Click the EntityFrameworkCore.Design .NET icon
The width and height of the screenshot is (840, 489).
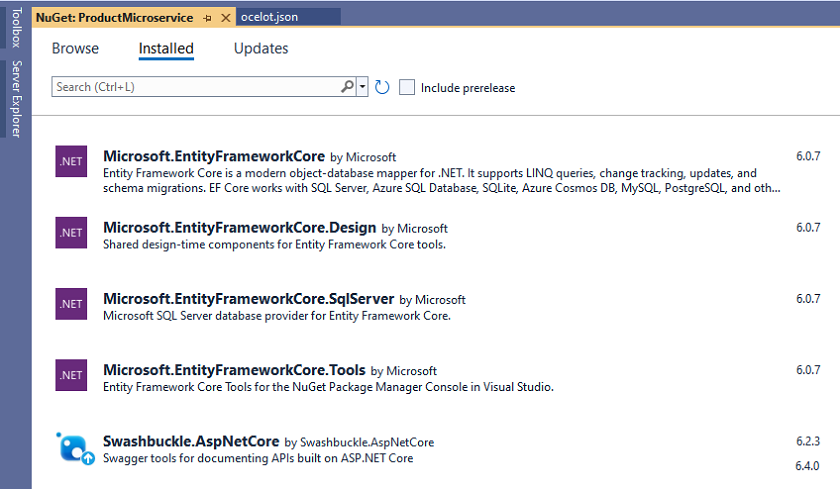[72, 232]
